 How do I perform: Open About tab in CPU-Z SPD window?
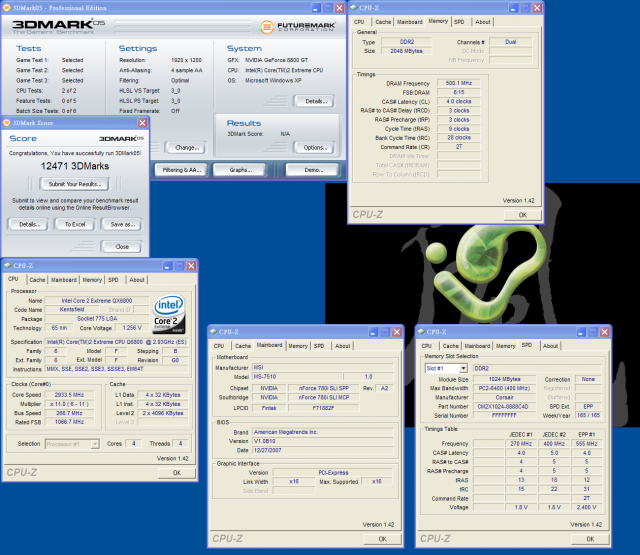550,346
